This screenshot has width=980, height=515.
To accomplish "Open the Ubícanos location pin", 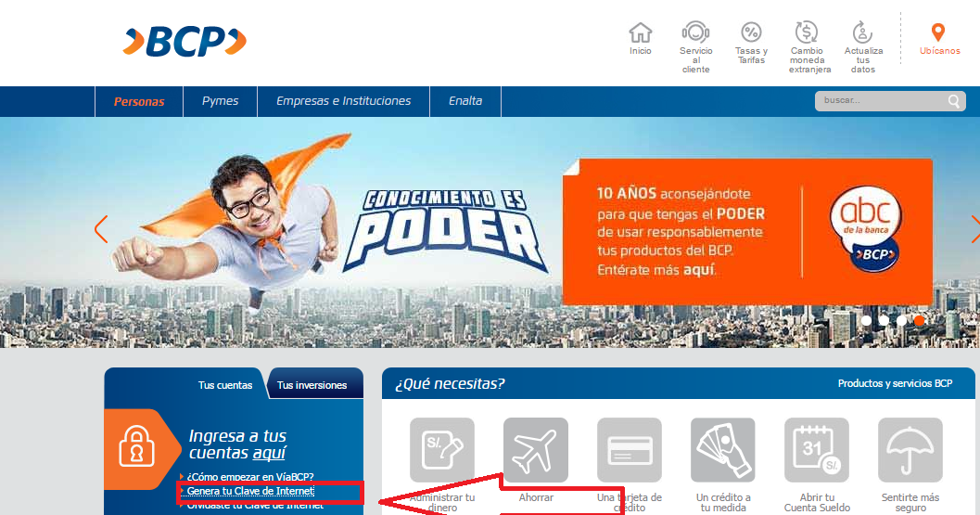I will [938, 32].
